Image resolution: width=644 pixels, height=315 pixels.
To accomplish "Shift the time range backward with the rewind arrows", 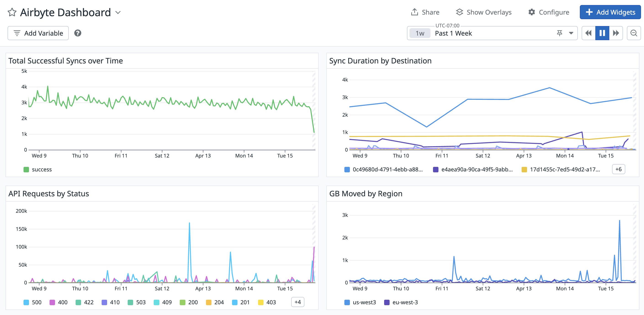I will tap(588, 33).
